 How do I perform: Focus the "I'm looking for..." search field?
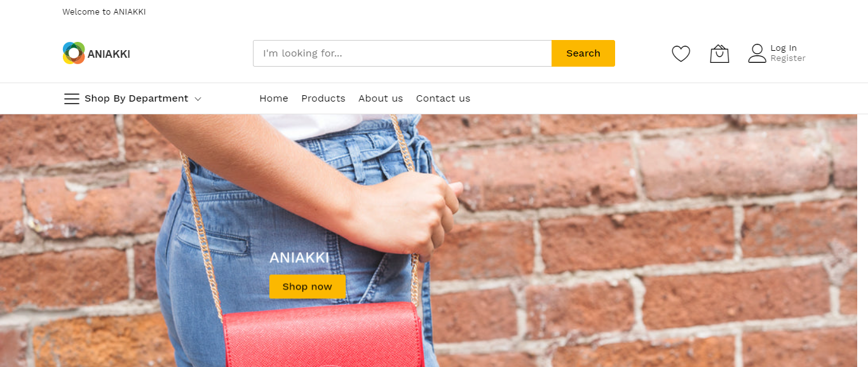[x=402, y=53]
